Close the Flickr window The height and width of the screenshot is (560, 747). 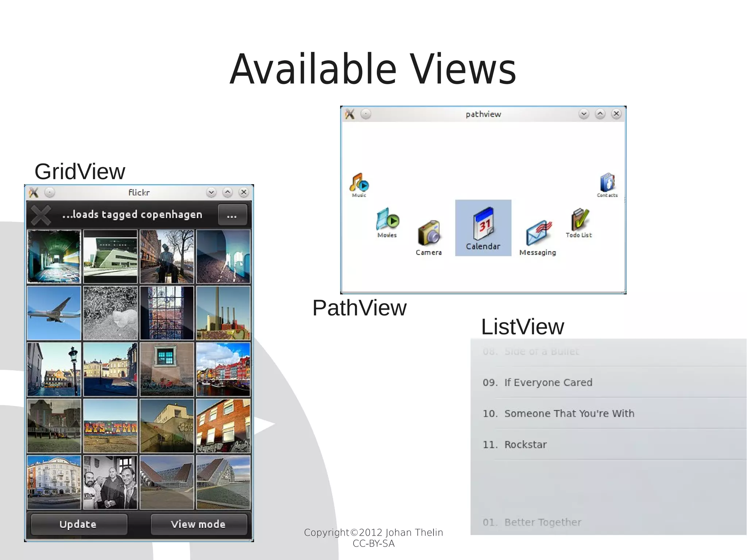coord(244,192)
